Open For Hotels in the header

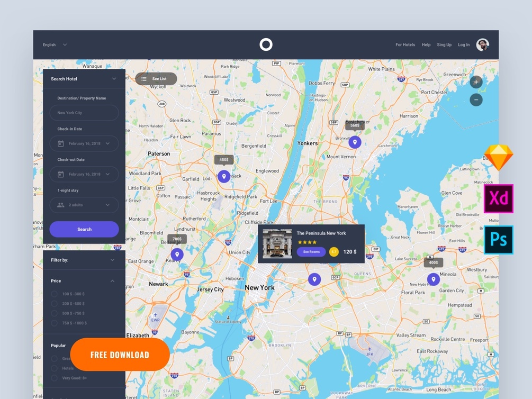pyautogui.click(x=405, y=45)
